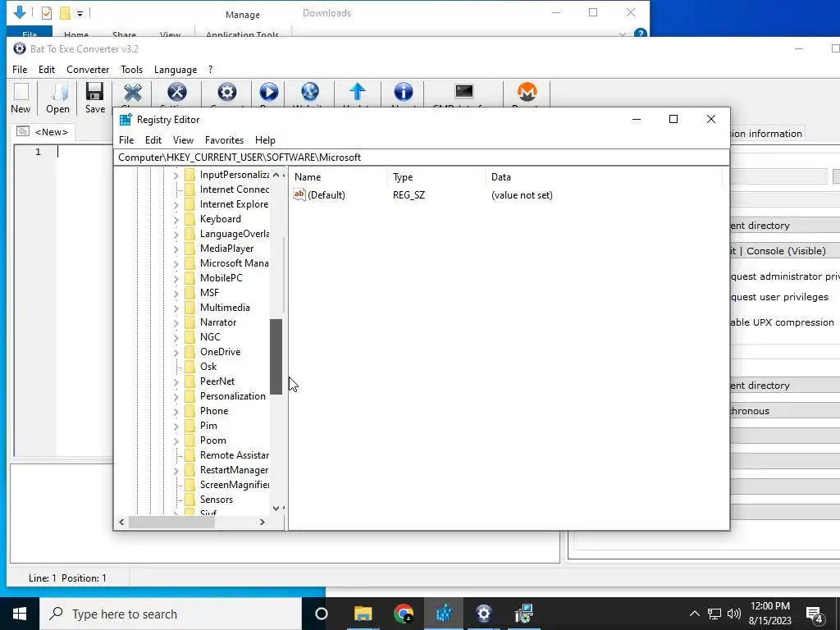The width and height of the screenshot is (840, 630).
Task: Select the Osk key in registry tree
Action: 208,367
